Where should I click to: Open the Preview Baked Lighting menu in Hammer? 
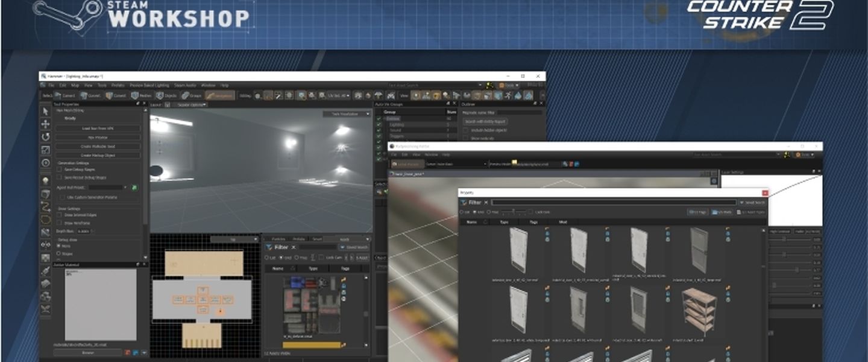click(x=149, y=85)
